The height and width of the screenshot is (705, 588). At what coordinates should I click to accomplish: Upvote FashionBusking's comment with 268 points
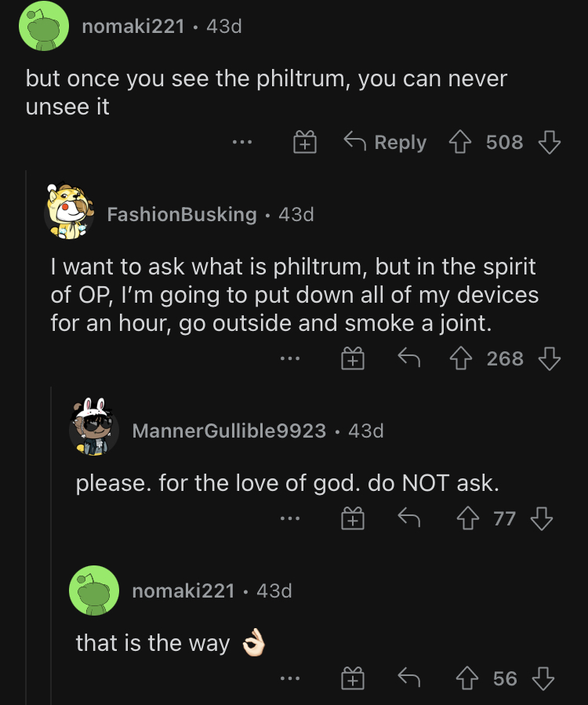461,358
